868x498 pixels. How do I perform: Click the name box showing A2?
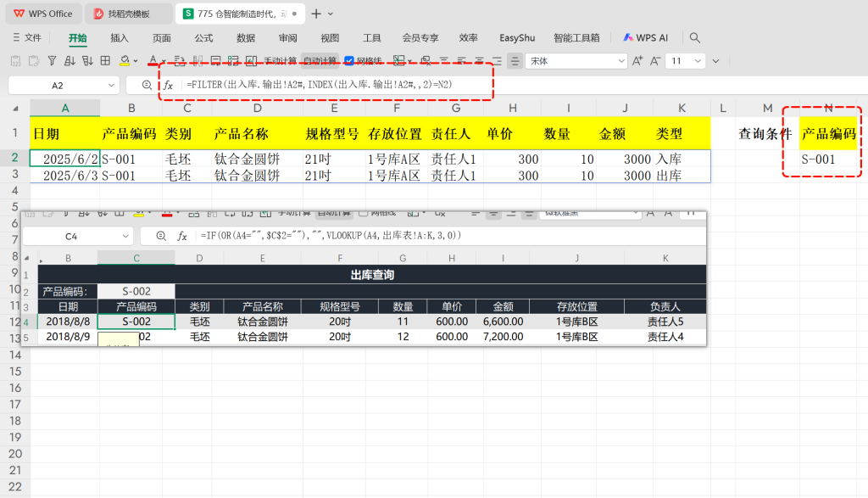(x=58, y=86)
